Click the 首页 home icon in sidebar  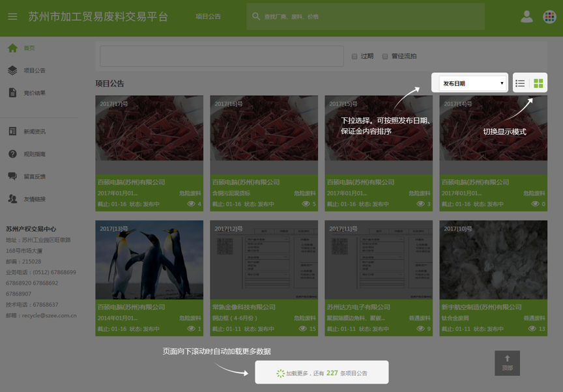(x=12, y=48)
